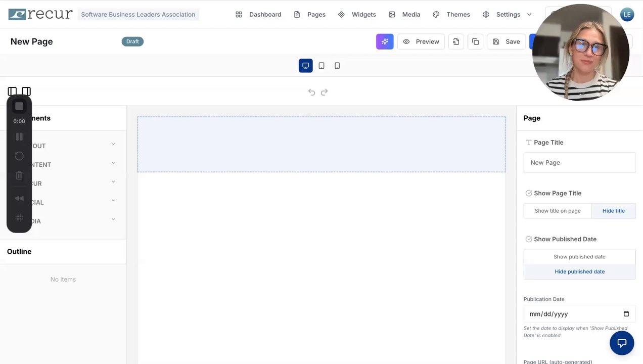Select the empty canvas drop zone
Image resolution: width=643 pixels, height=364 pixels.
321,145
